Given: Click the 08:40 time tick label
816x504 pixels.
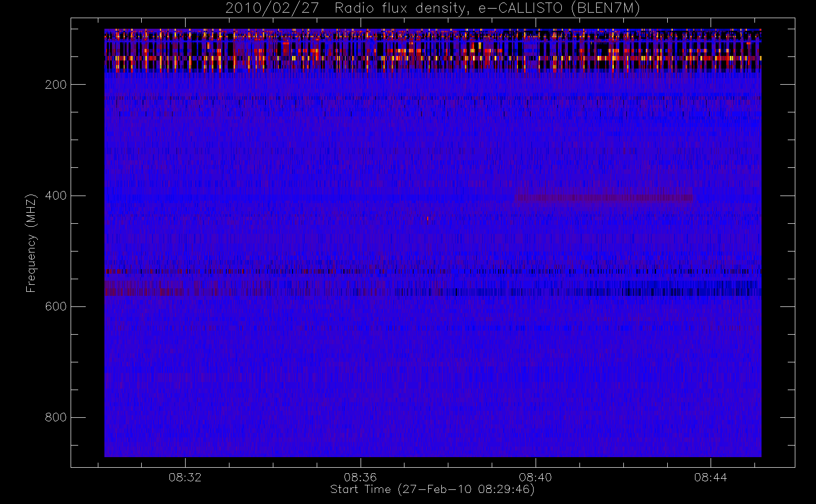Looking at the screenshot, I should point(535,477).
